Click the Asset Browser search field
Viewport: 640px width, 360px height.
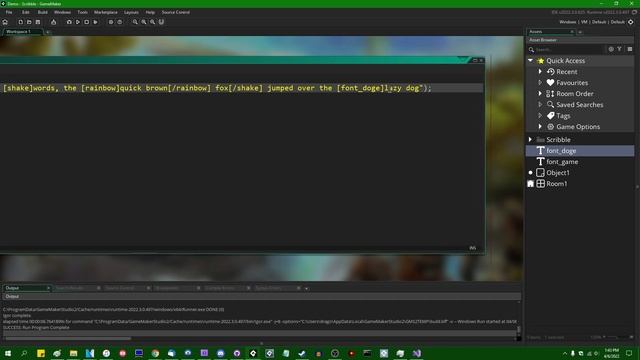569,49
